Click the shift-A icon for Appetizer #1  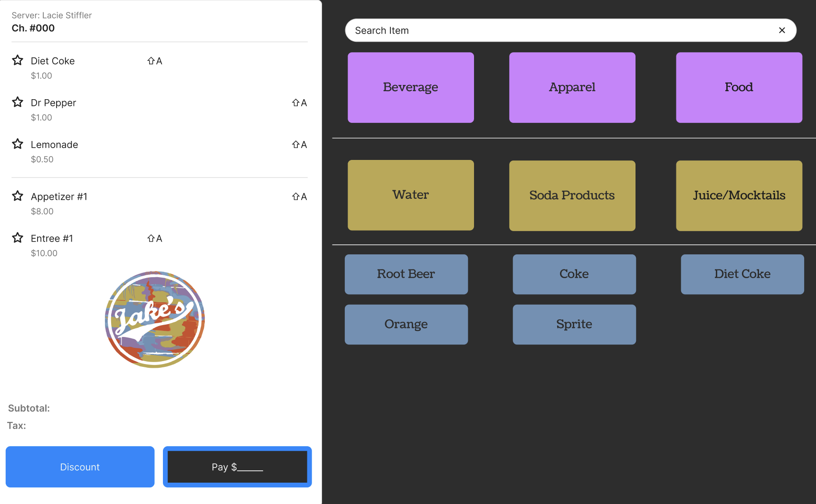pos(299,196)
